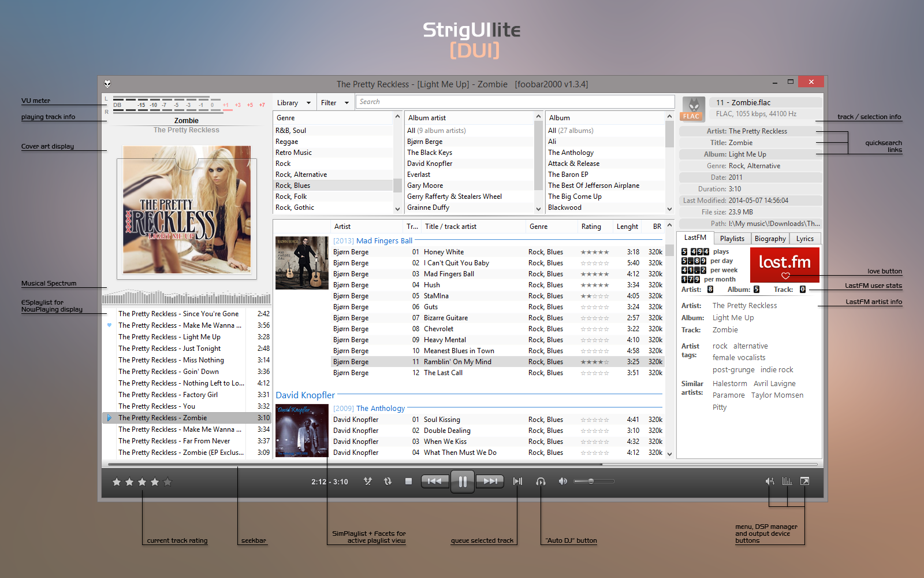Queue the selected track
924x578 pixels.
[x=517, y=481]
